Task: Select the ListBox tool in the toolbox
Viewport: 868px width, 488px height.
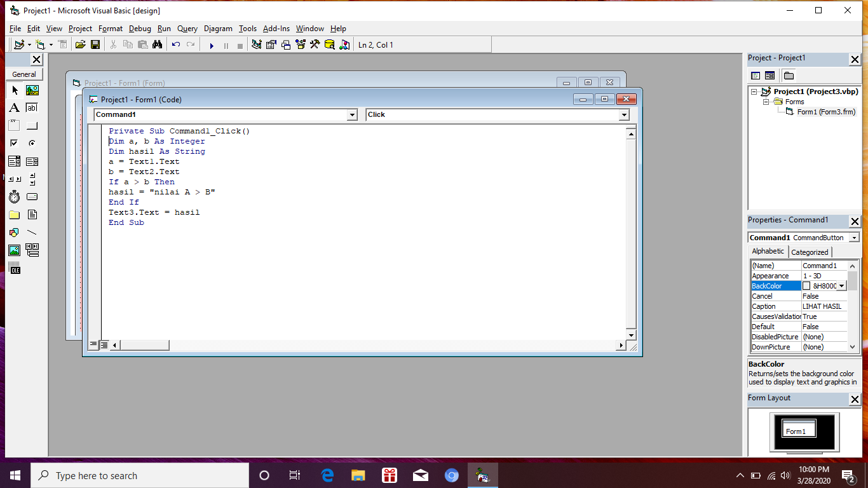Action: (32, 161)
